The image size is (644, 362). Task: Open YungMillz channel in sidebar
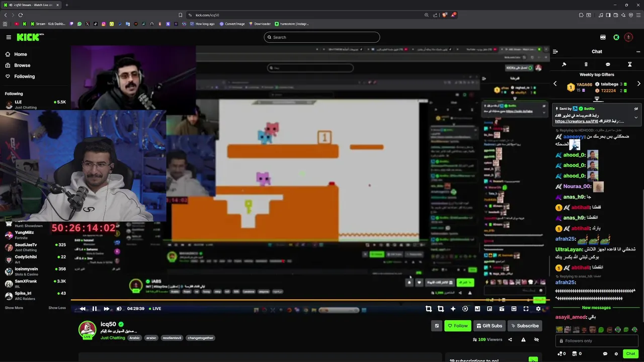coord(35,235)
